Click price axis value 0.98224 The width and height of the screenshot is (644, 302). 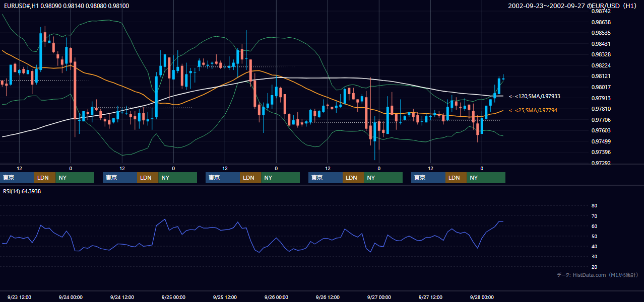(x=601, y=65)
